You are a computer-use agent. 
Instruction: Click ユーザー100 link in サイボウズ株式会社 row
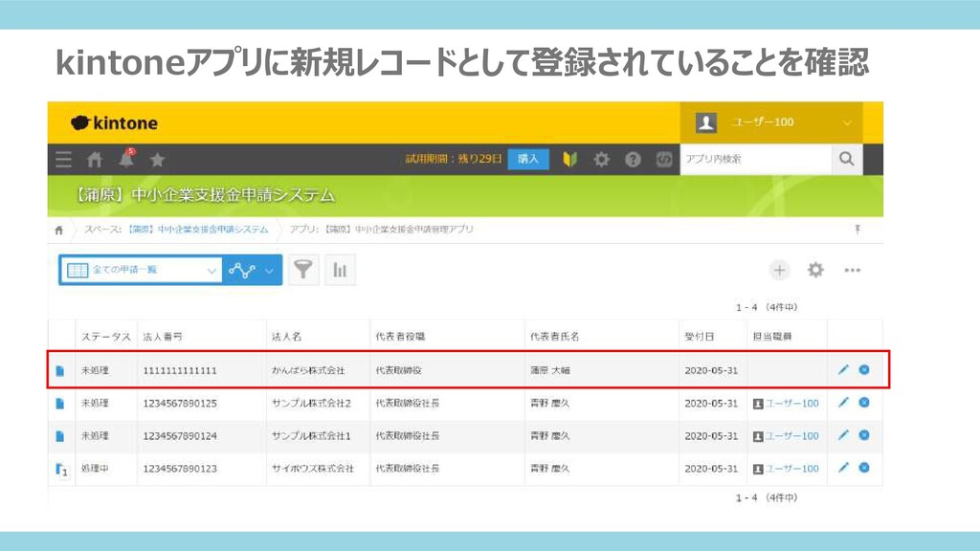(x=791, y=468)
